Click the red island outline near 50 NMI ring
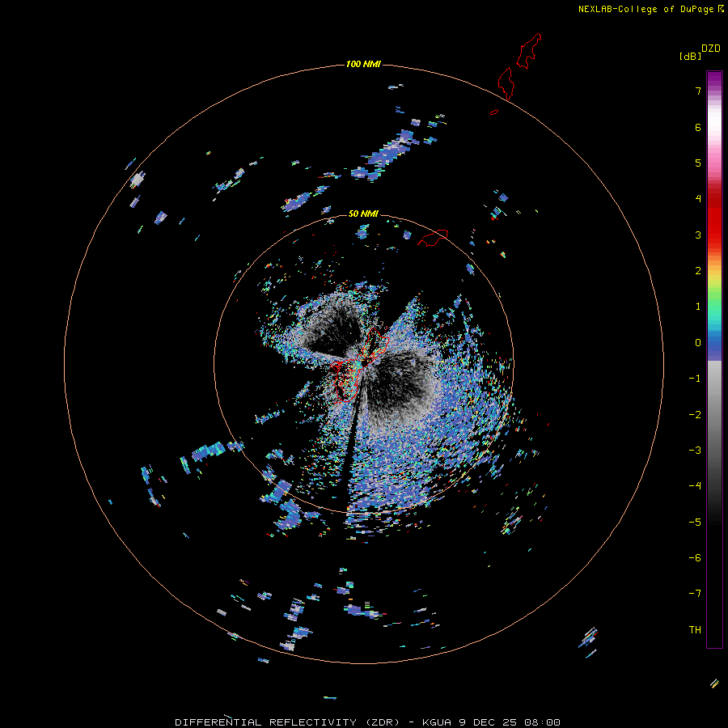 pos(433,238)
